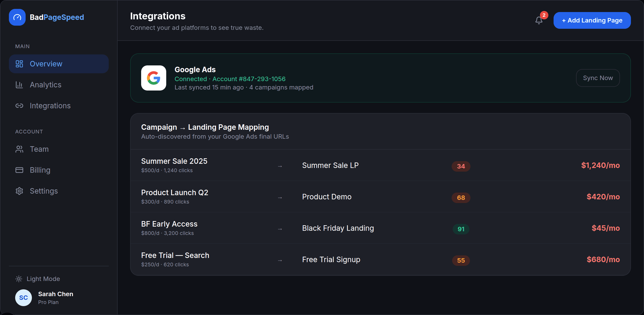
Task: Click the Auto-discovered from Google Ads subtitle
Action: coord(215,137)
